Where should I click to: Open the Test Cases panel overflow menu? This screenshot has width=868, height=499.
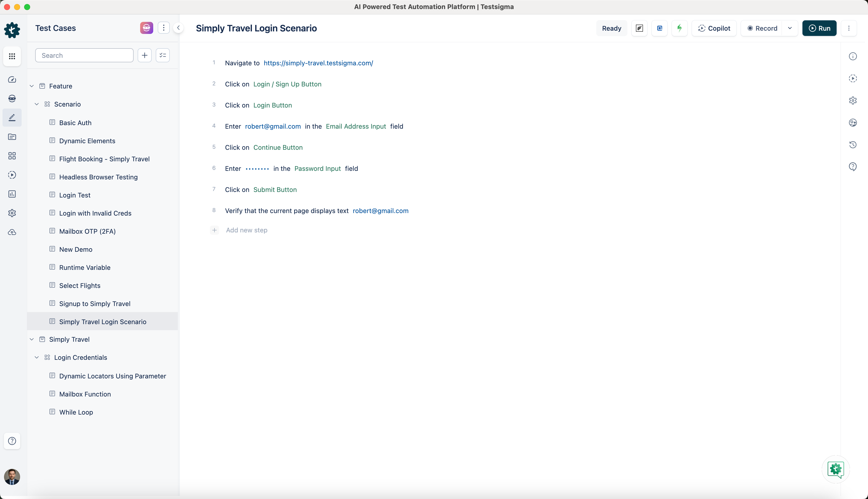click(x=164, y=28)
